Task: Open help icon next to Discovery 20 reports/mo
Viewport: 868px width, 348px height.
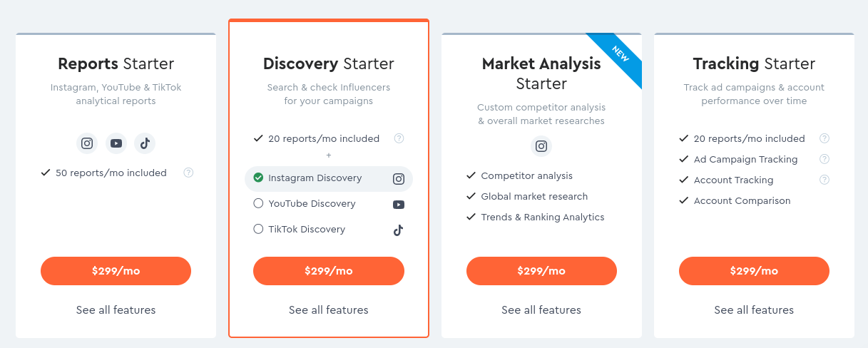Action: (x=399, y=138)
